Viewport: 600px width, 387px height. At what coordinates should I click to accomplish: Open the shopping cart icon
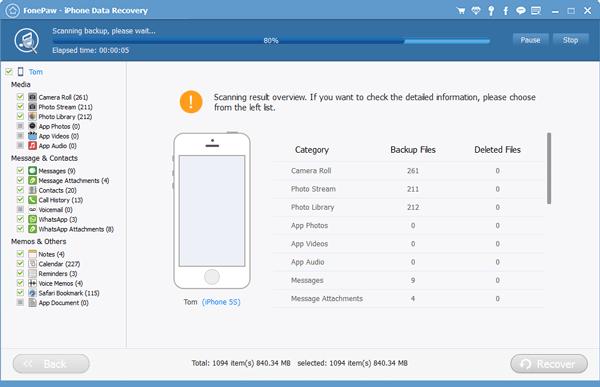461,11
